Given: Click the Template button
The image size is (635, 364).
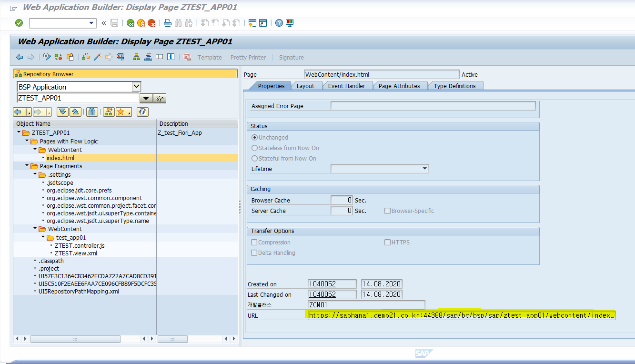Looking at the screenshot, I should point(210,58).
